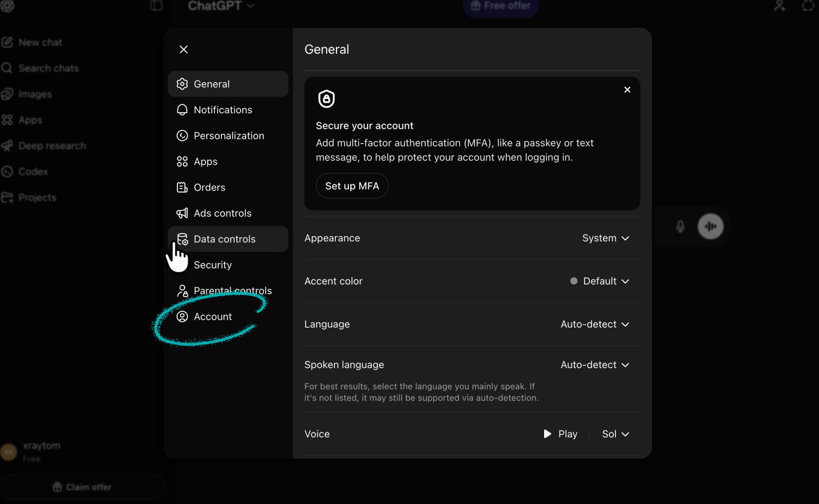
Task: Click the Ads controls megaphone icon
Action: coord(182,213)
